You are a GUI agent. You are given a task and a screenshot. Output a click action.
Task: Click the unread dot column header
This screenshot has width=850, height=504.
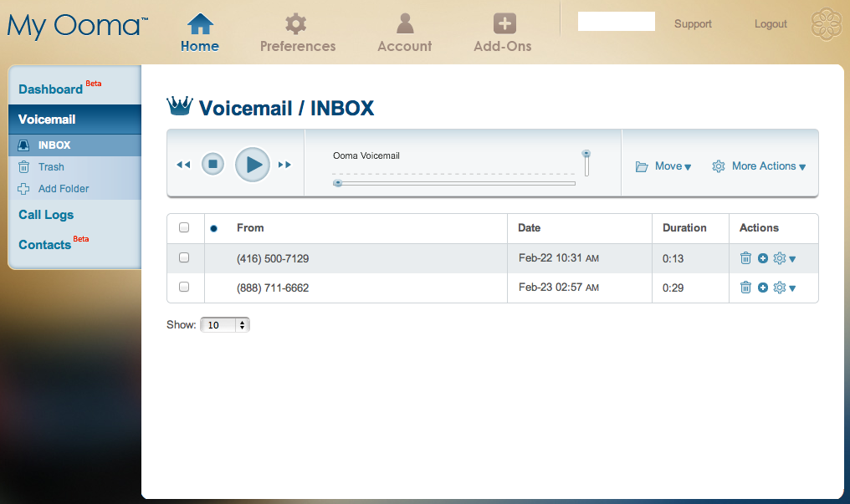click(213, 228)
